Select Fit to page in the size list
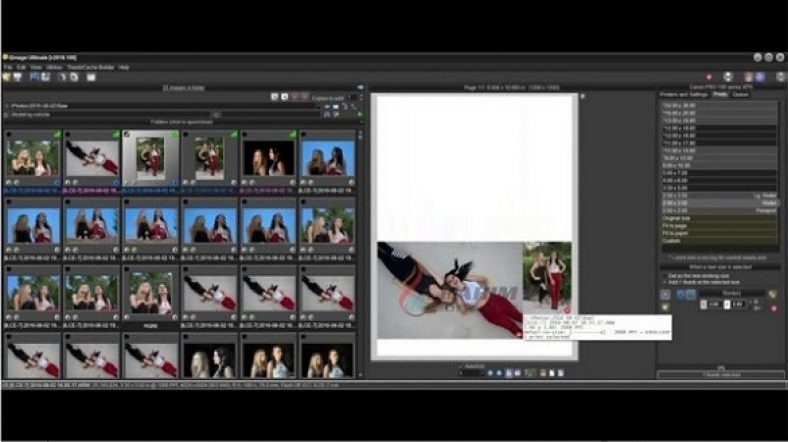The height and width of the screenshot is (442, 788). point(719,226)
